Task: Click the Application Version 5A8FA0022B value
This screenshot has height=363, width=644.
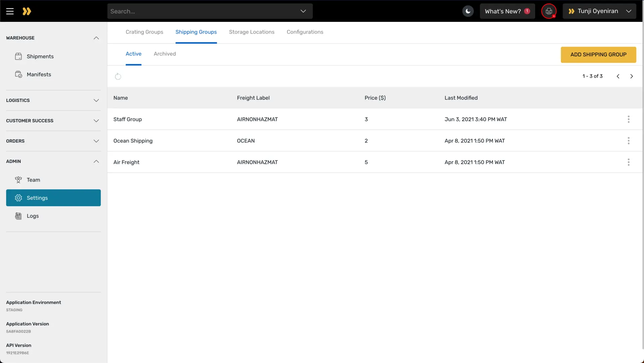Action: click(18, 331)
